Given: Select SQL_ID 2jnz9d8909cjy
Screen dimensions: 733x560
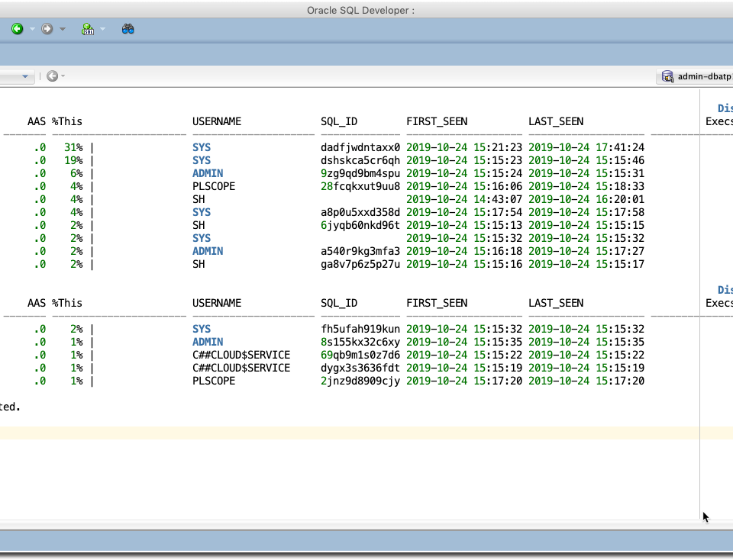Looking at the screenshot, I should click(x=360, y=381).
